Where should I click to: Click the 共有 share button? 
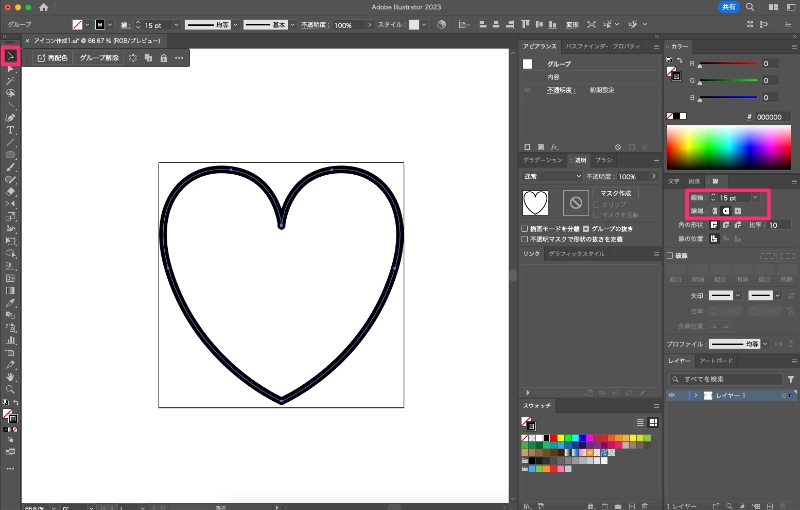coord(729,7)
